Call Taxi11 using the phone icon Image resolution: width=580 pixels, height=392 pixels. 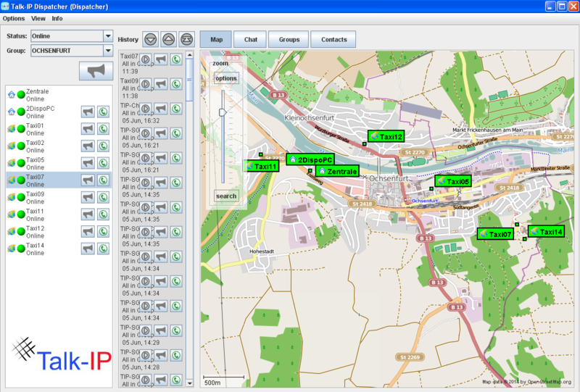pyautogui.click(x=103, y=214)
